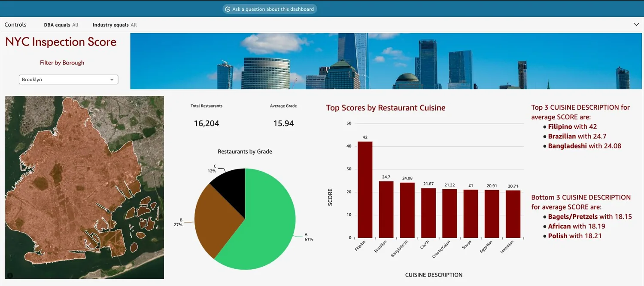This screenshot has height=286, width=644.
Task: Click the African with 18.19 insight line
Action: (577, 226)
